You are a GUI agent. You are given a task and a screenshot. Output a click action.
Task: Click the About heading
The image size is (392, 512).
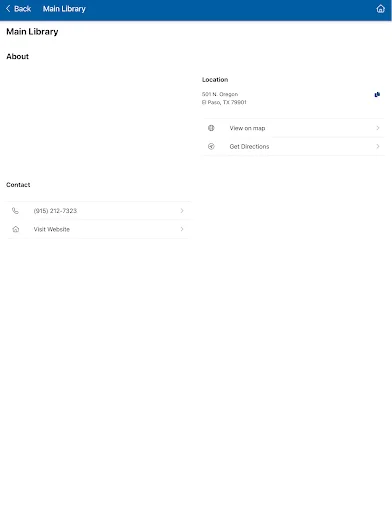point(17,56)
